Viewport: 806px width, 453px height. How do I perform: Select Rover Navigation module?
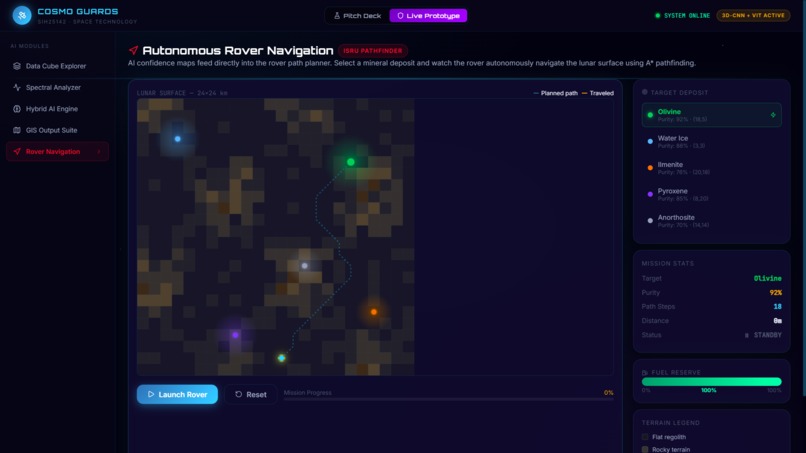[57, 152]
